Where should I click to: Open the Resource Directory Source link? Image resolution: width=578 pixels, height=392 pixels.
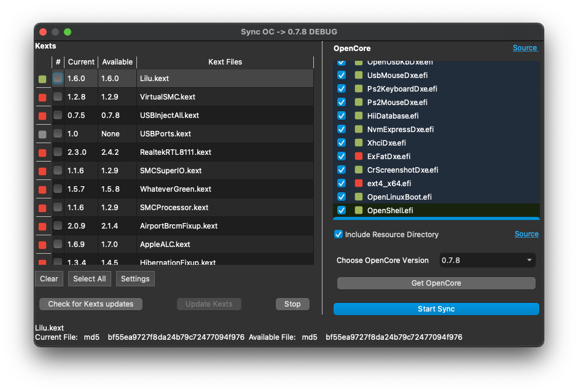526,234
